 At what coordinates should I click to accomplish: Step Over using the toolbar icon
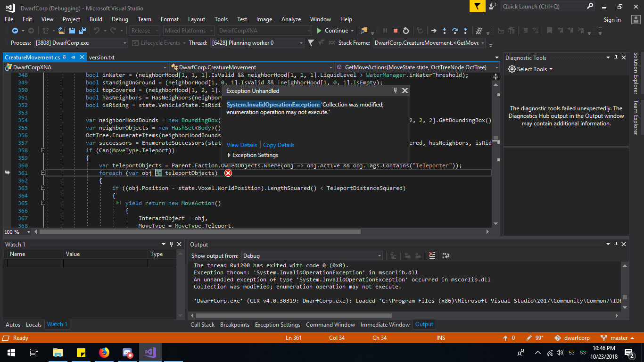[455, 31]
